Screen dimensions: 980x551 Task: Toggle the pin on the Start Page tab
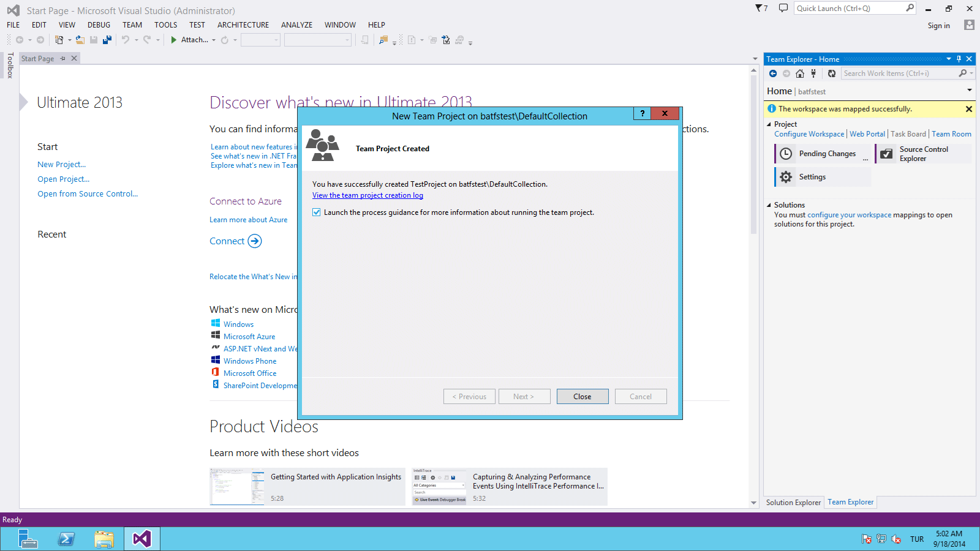click(62, 58)
